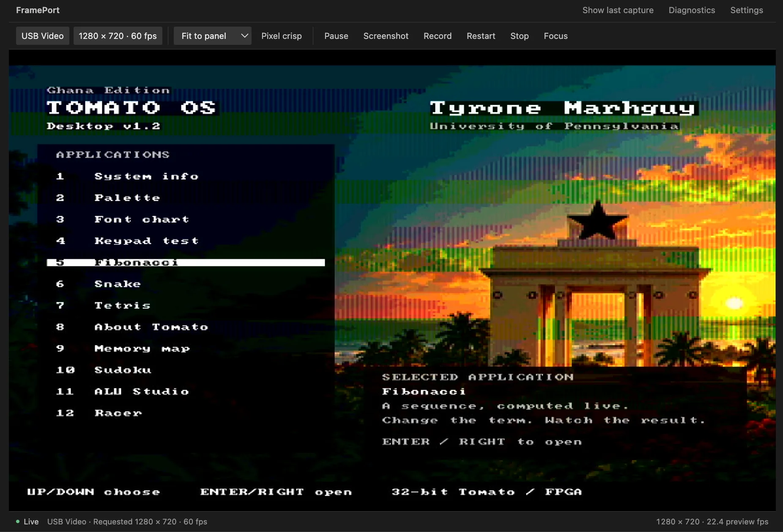Click the ENTER/RIGHT open footer hint
783x532 pixels.
276,492
